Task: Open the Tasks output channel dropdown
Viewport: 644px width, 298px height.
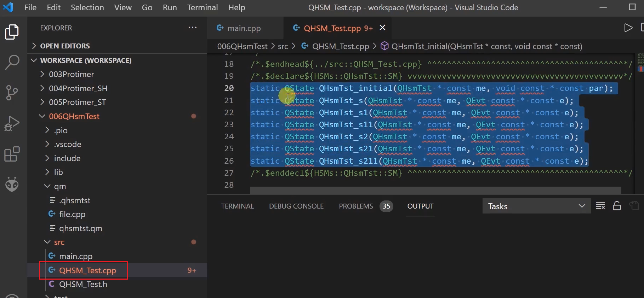Action: [x=536, y=206]
